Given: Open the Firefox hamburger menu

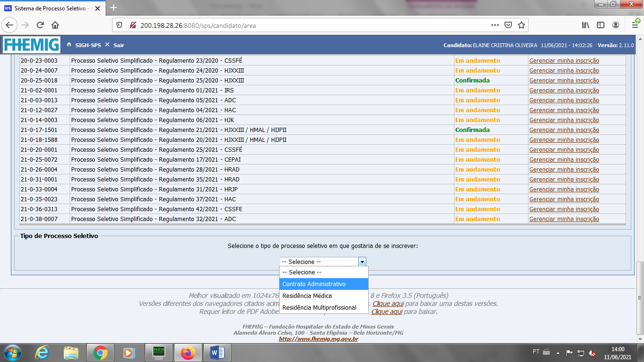Looking at the screenshot, I should point(635,25).
